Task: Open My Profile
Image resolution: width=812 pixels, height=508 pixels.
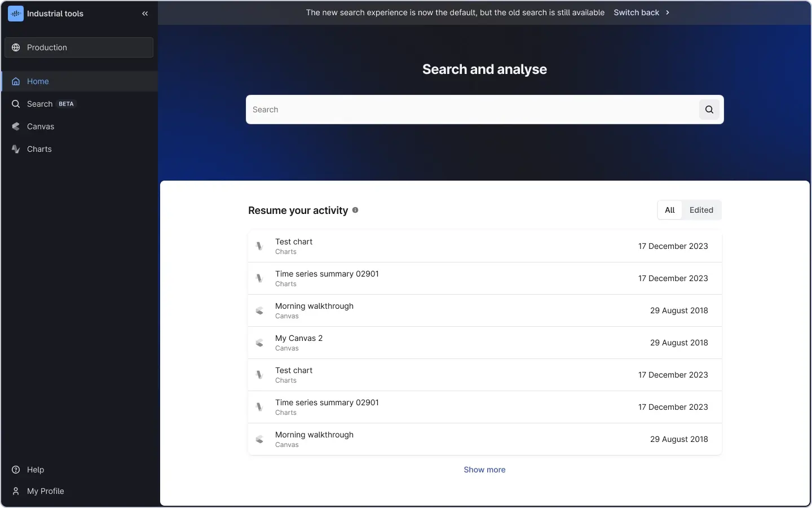Action: 80,491
